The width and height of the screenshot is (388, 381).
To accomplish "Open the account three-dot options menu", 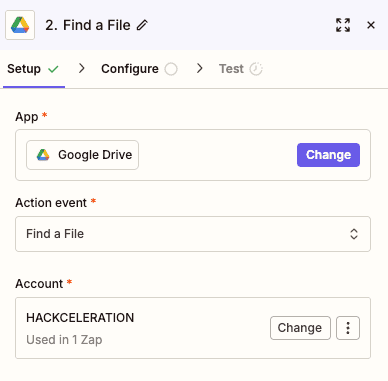I will (348, 328).
